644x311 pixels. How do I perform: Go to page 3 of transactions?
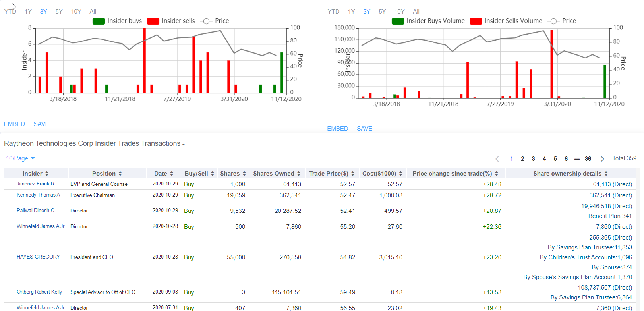point(534,159)
